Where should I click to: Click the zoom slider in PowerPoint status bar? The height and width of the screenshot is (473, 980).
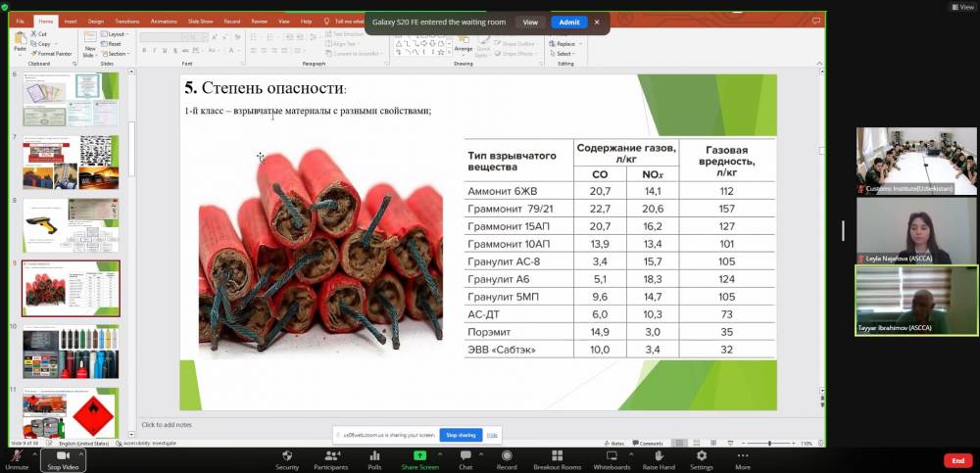769,443
